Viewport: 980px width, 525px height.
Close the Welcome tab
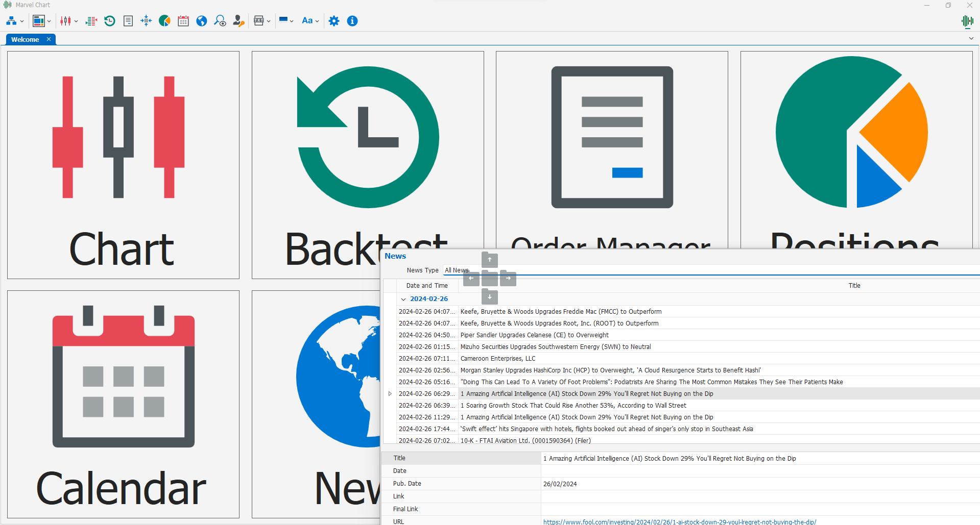[x=49, y=39]
